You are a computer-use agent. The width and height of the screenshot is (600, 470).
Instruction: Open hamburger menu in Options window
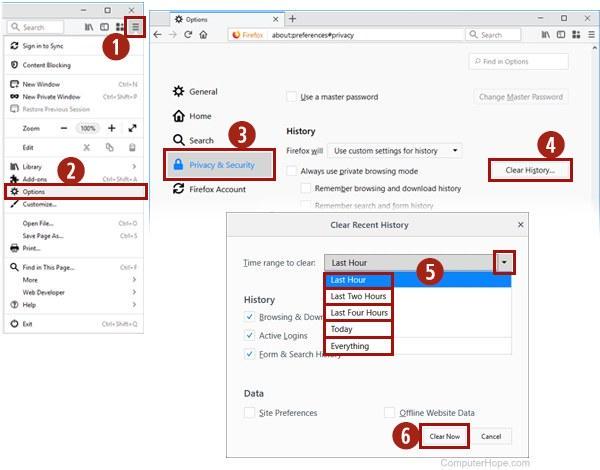coord(592,35)
